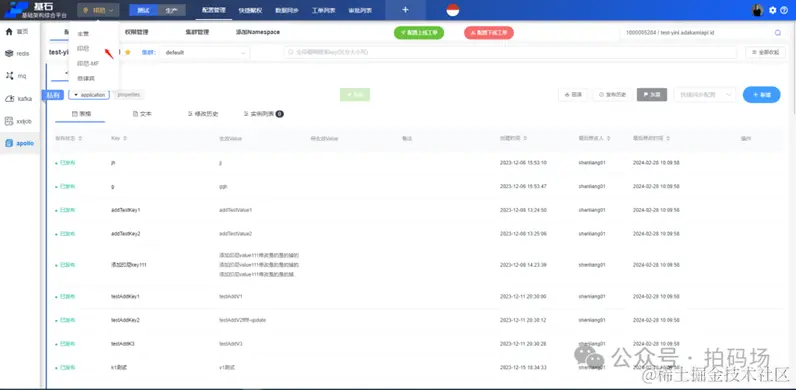
Task: Switch environment to 测试
Action: coord(144,10)
